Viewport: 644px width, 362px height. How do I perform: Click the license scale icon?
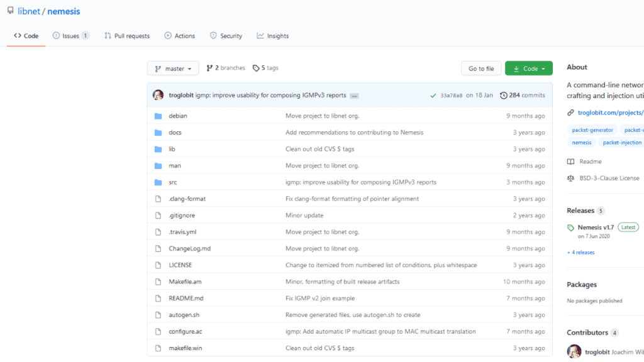tap(570, 178)
